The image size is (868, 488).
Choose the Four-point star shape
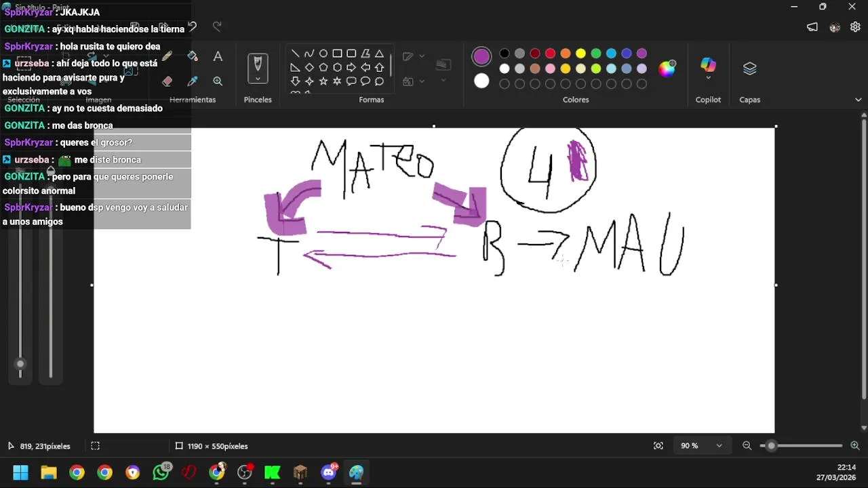tap(309, 81)
